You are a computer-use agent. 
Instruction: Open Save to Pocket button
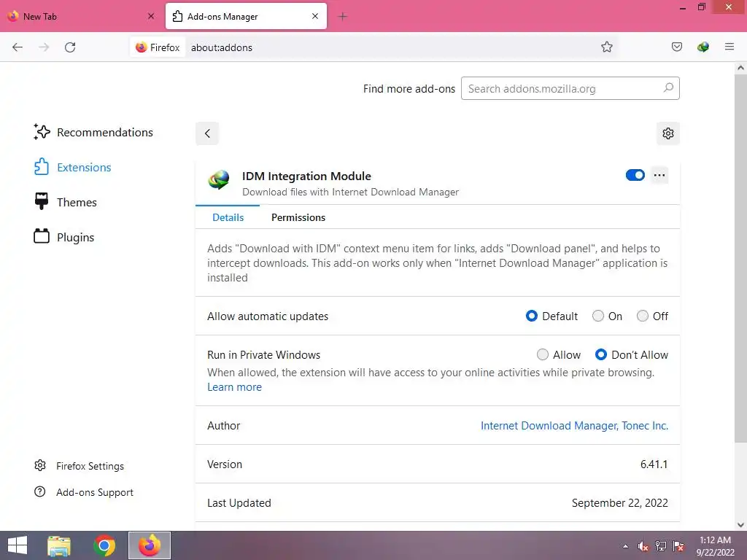(x=676, y=47)
